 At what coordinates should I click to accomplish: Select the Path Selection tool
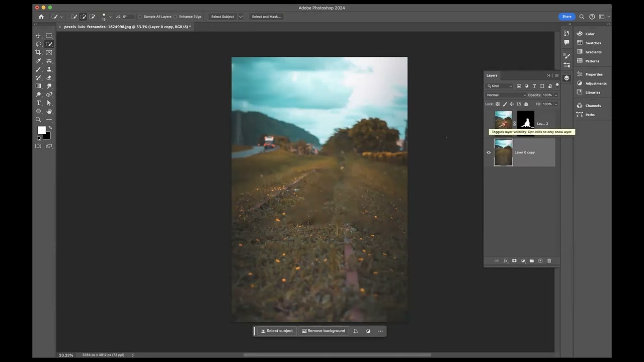(x=49, y=103)
